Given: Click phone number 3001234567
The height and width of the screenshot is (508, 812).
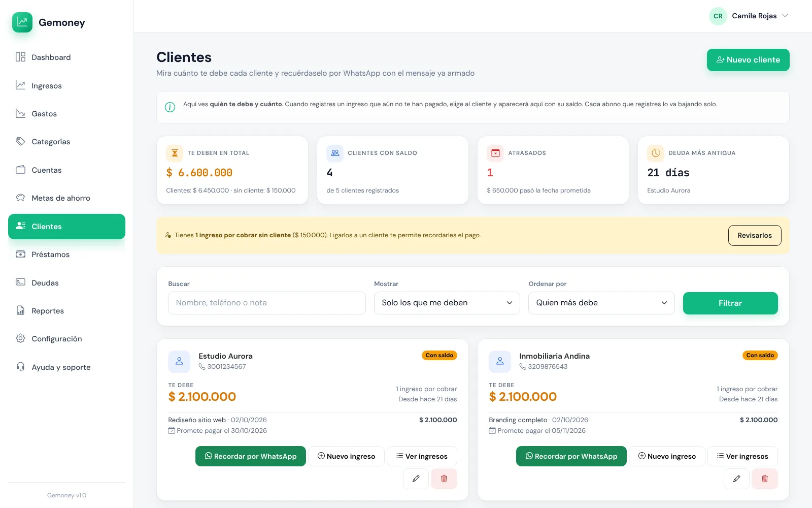Looking at the screenshot, I should 226,367.
